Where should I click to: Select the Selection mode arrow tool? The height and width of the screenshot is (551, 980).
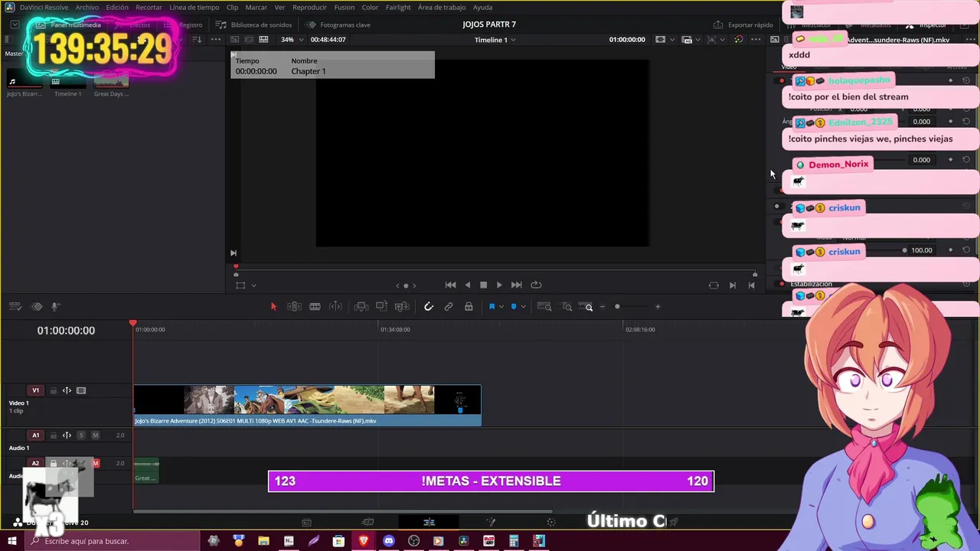click(x=273, y=307)
